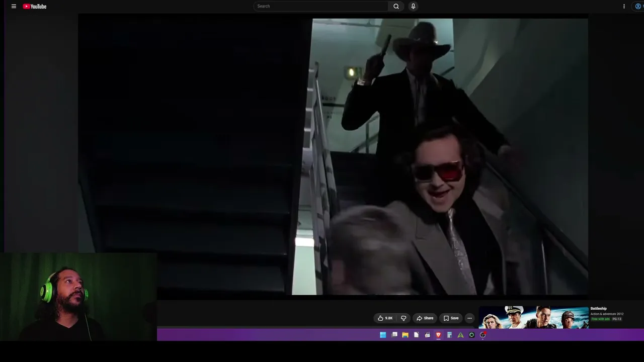The height and width of the screenshot is (362, 644).
Task: Open the Calculator from the taskbar
Action: [x=449, y=335]
